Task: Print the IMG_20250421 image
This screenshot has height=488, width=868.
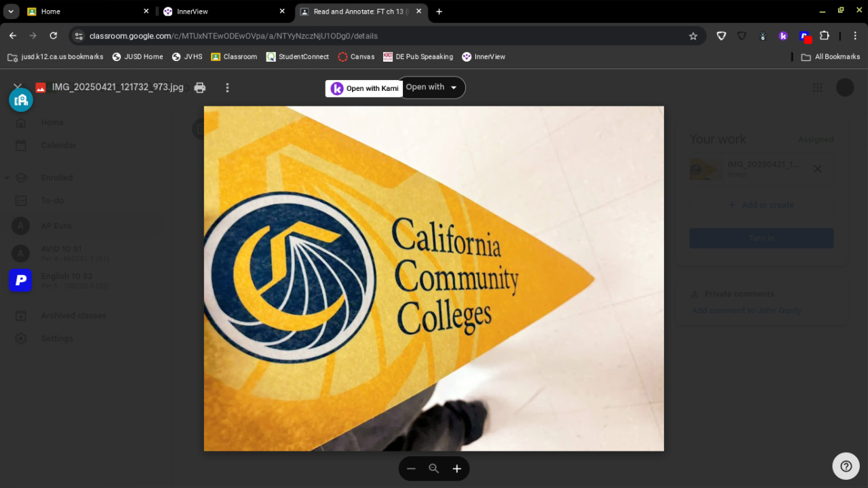Action: pos(199,87)
